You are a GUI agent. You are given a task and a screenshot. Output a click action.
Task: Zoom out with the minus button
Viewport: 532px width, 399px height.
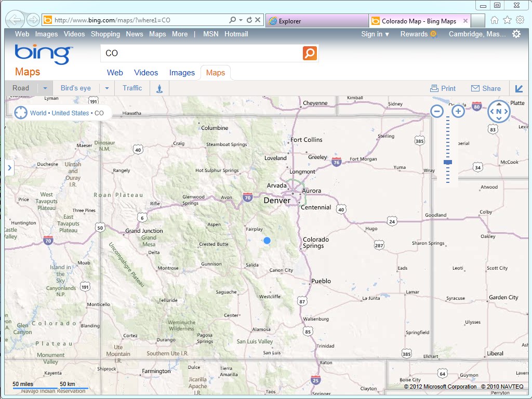click(437, 111)
